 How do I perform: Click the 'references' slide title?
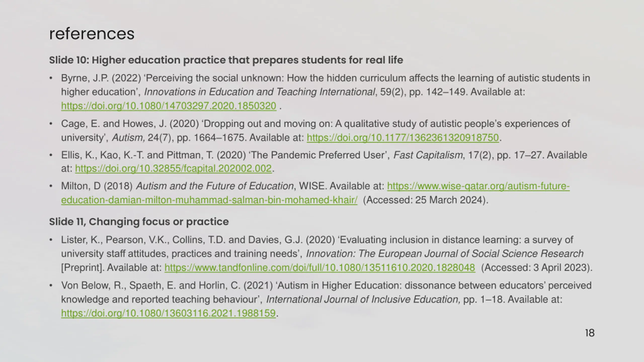click(92, 34)
